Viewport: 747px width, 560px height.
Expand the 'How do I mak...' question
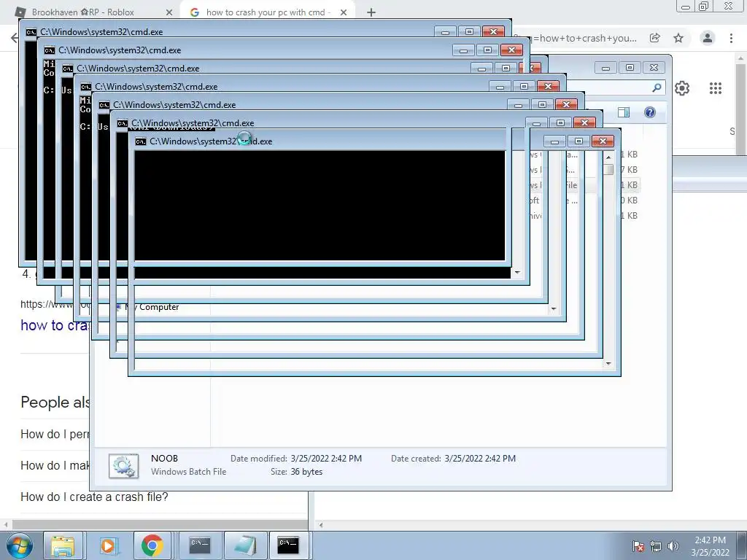coord(55,465)
